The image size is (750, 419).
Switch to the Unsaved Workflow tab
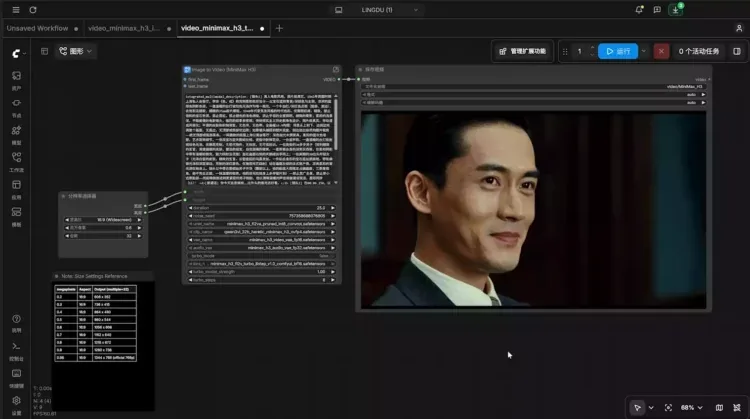(42, 28)
